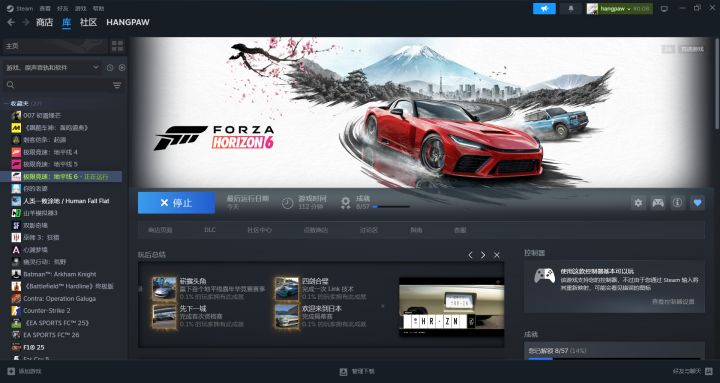Open the bell notifications icon
The height and width of the screenshot is (383, 720).
click(571, 8)
